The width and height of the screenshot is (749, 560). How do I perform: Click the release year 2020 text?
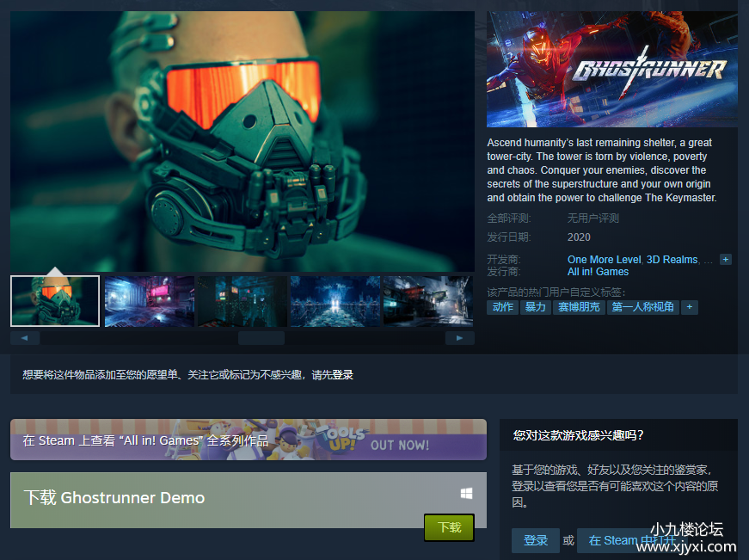[x=579, y=237]
